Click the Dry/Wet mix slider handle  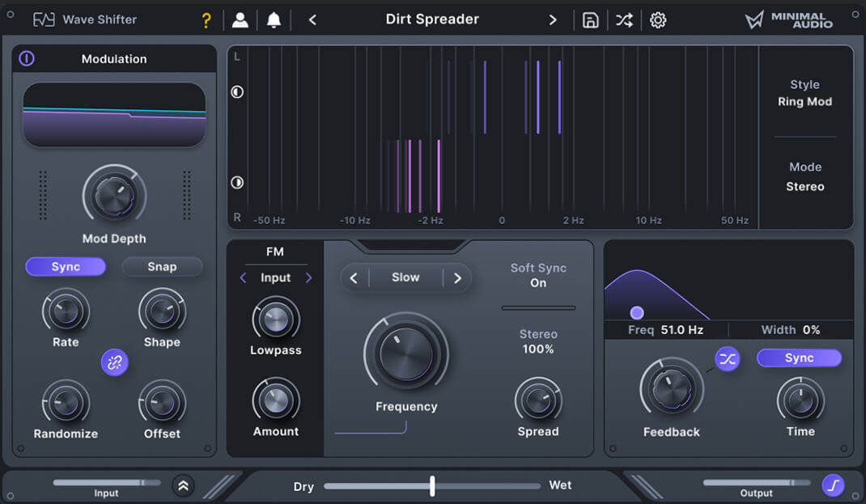(x=432, y=485)
